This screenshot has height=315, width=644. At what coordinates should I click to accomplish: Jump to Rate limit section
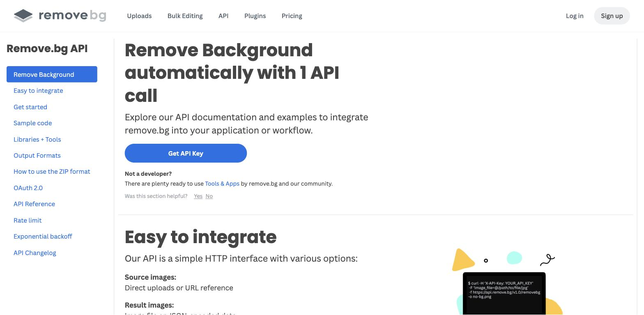28,220
